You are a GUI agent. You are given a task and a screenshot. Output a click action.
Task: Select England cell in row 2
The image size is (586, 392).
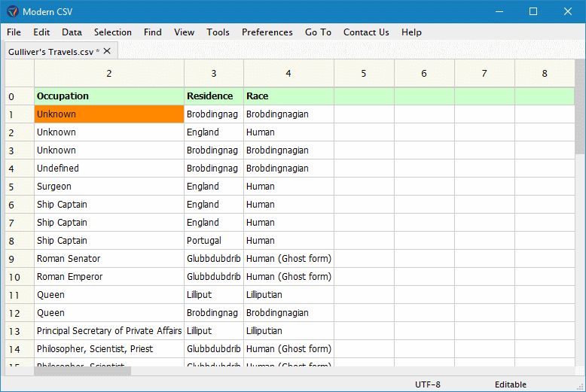click(214, 132)
